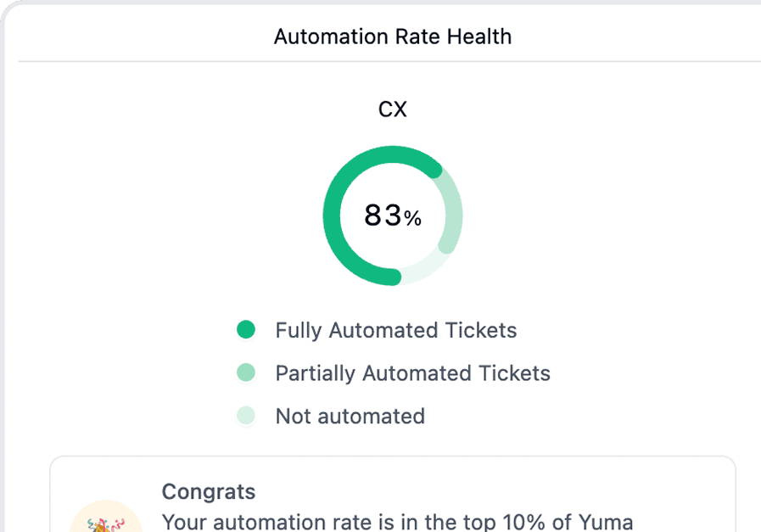
Task: Toggle the Not automated legend entry
Action: pos(349,417)
